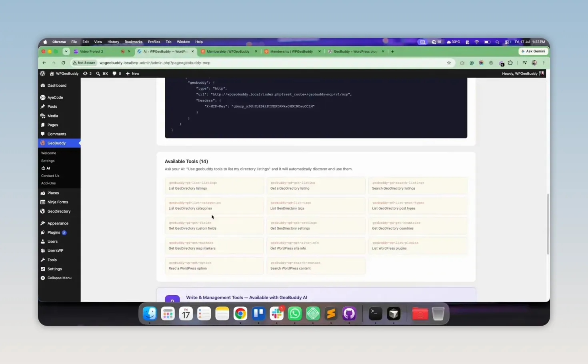The height and width of the screenshot is (364, 588).
Task: Click the WordPress logo in admin bar
Action: click(x=43, y=74)
